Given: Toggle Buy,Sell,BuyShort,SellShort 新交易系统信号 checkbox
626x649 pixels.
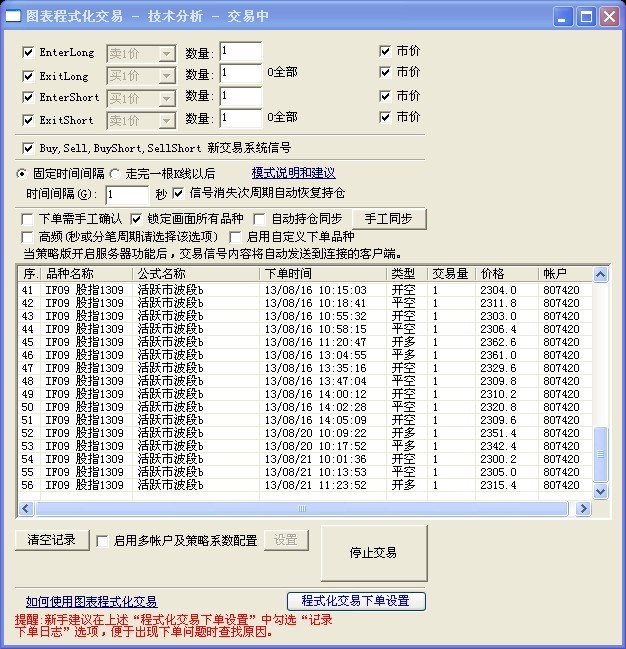Looking at the screenshot, I should coord(28,148).
